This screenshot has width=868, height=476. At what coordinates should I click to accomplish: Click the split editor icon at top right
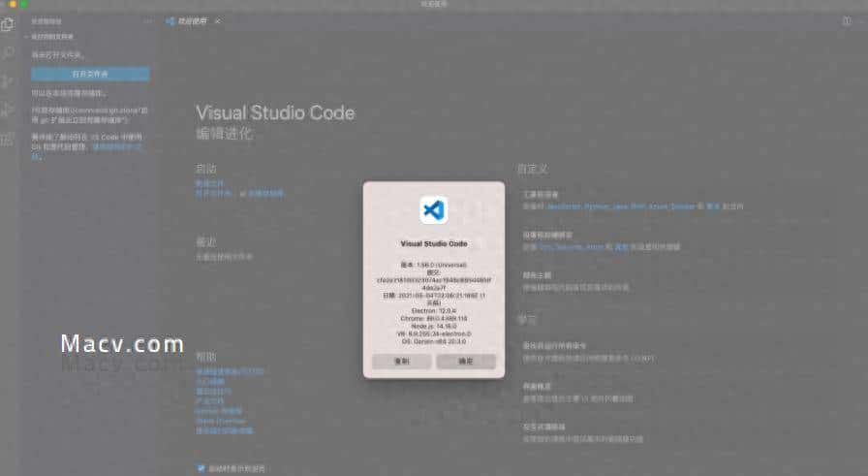(x=847, y=21)
